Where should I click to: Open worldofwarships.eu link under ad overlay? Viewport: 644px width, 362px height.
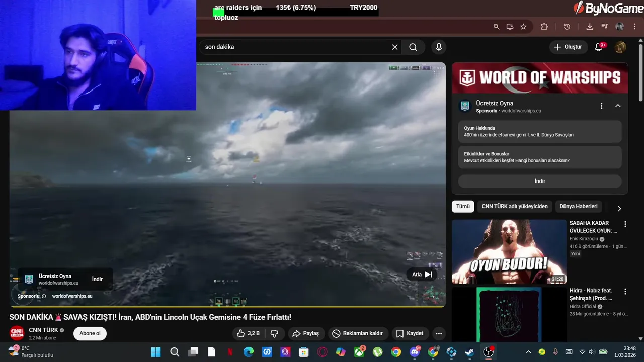tap(72, 296)
